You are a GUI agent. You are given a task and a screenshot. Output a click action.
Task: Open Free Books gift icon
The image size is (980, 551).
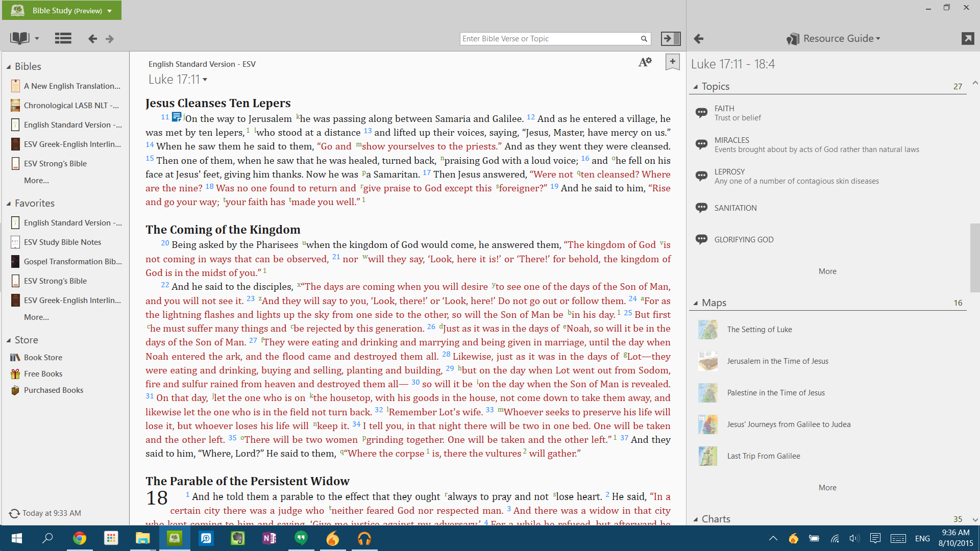coord(15,374)
